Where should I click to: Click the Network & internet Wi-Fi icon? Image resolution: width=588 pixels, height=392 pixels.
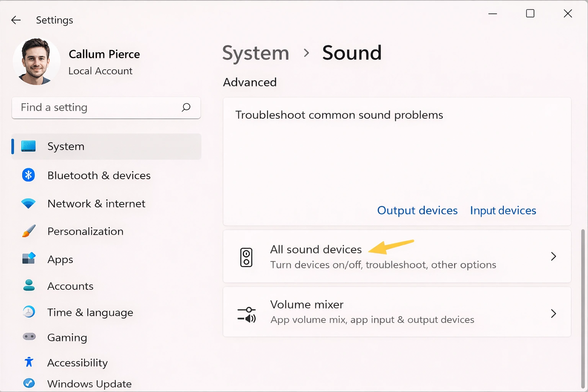coord(28,203)
